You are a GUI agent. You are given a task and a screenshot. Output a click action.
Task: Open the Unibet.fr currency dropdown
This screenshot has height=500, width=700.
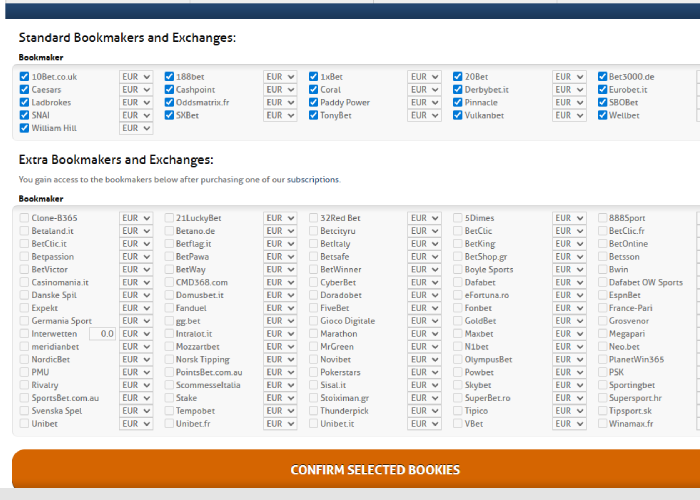point(280,424)
